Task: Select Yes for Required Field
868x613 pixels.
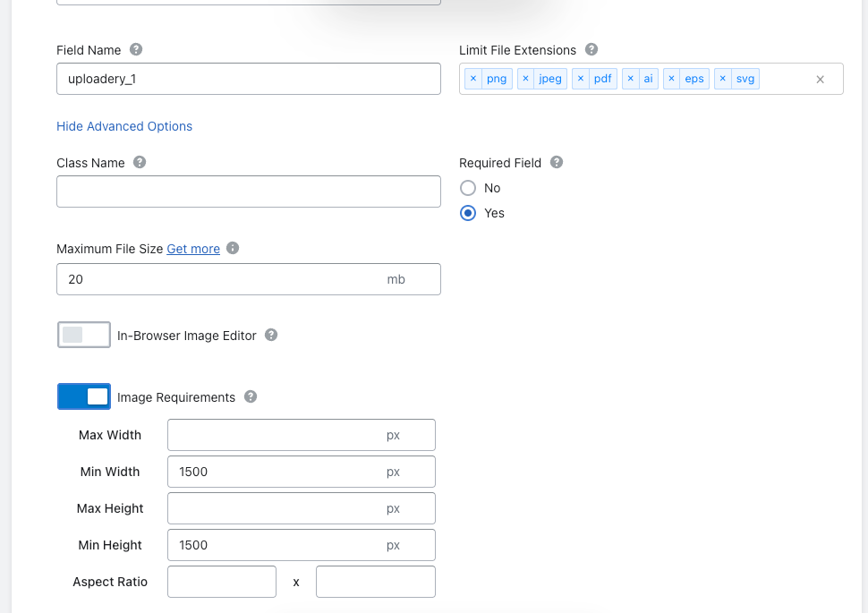Action: tap(468, 213)
